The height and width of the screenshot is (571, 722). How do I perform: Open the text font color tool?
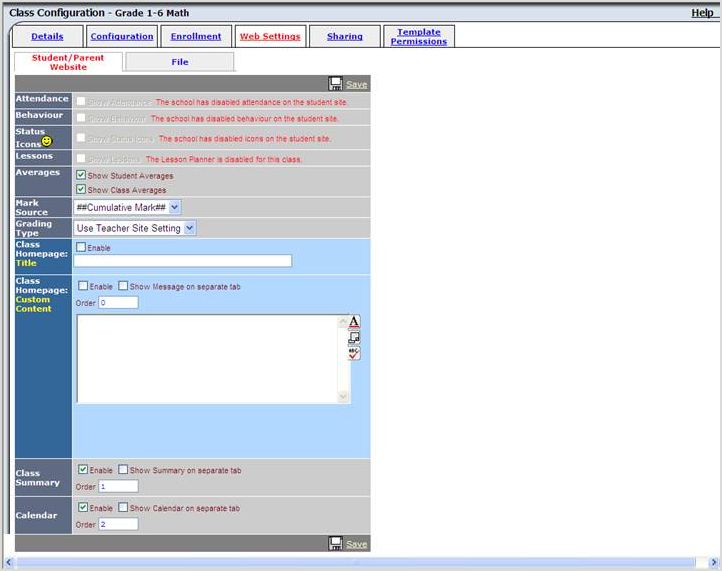click(x=354, y=322)
